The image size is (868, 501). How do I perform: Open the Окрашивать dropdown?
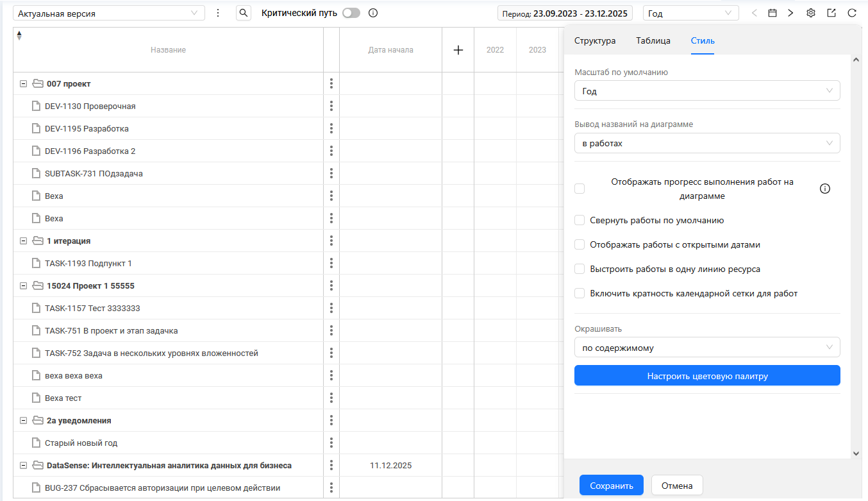(x=707, y=348)
